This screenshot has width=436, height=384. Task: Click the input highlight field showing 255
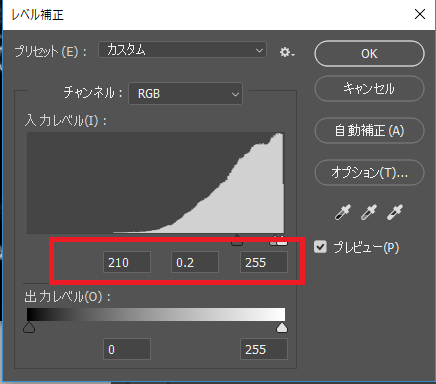(x=264, y=262)
